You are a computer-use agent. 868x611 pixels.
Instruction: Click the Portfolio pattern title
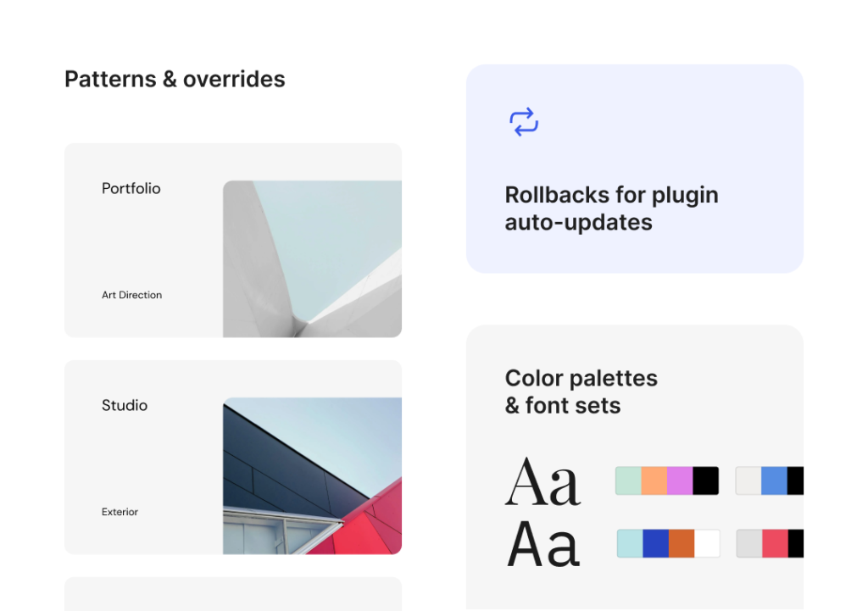(131, 188)
